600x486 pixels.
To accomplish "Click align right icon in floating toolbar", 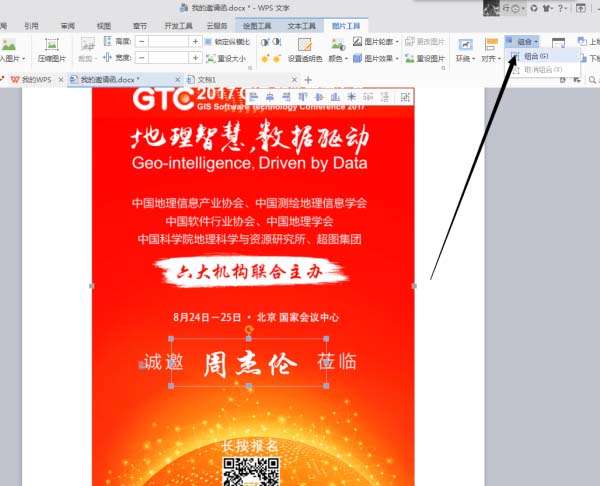I will (286, 97).
